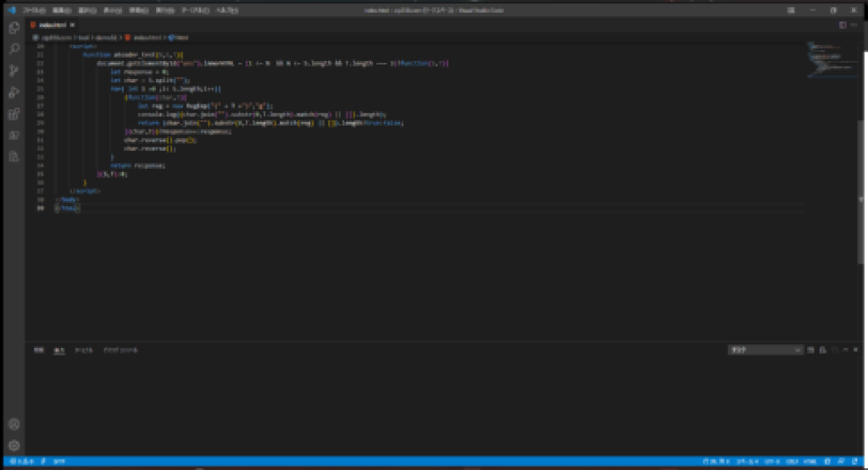Click the closing body tag line
868x470 pixels.
68,199
